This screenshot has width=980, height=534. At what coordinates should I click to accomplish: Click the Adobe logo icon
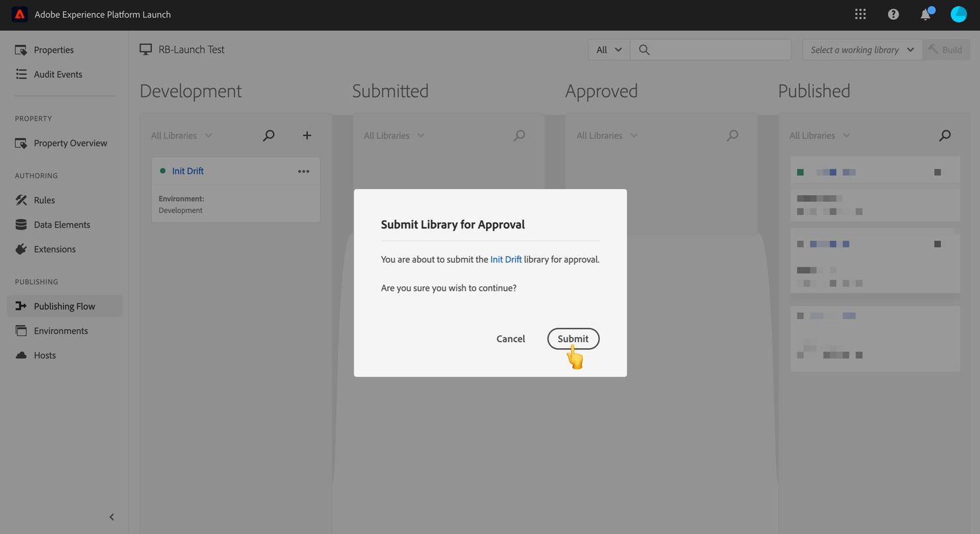tap(20, 15)
